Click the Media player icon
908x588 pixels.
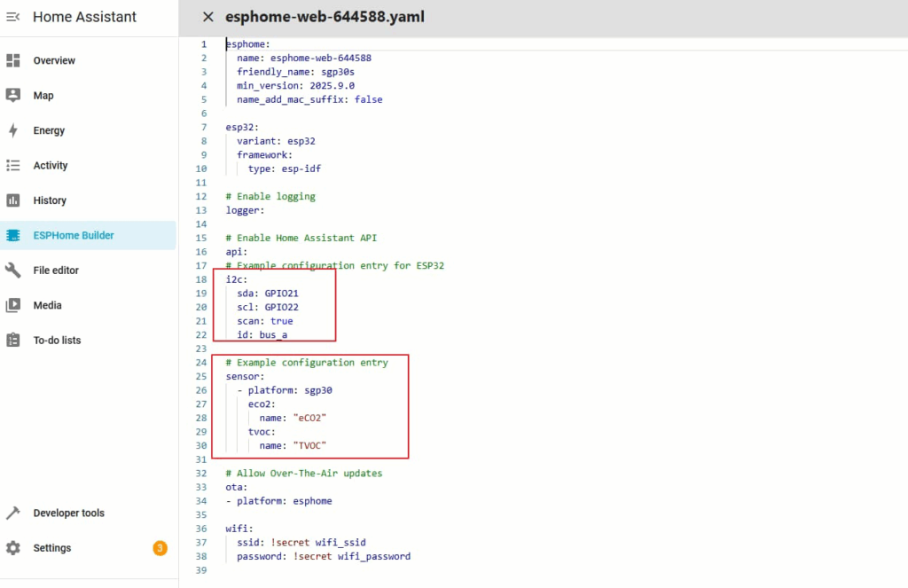click(x=13, y=305)
